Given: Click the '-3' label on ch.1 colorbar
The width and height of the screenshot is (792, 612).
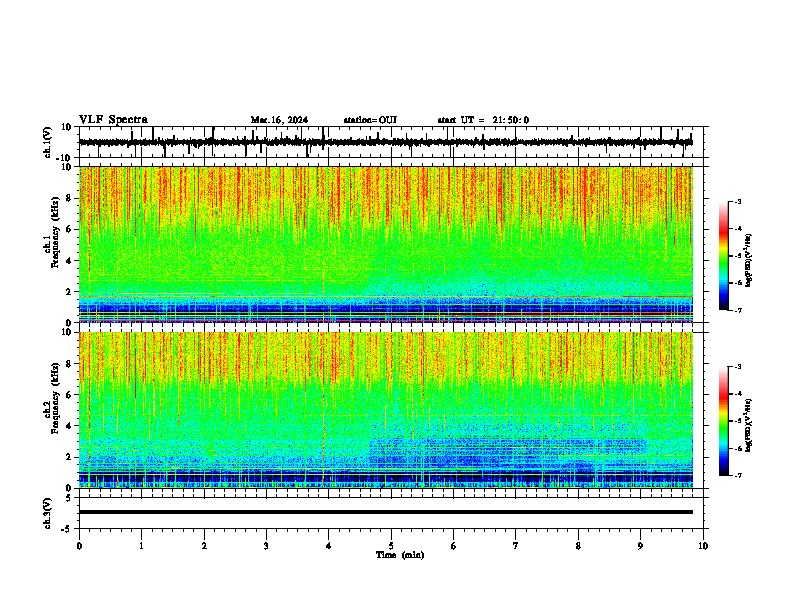Looking at the screenshot, I should pyautogui.click(x=737, y=202).
